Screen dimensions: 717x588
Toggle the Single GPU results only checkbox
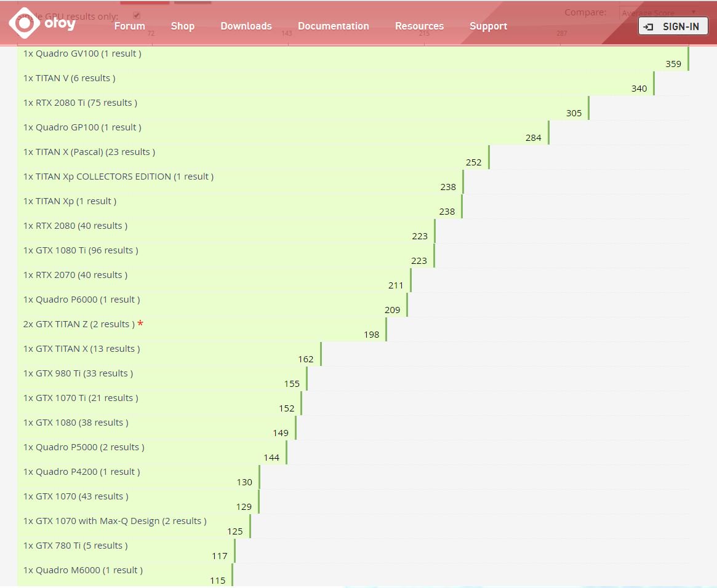136,16
